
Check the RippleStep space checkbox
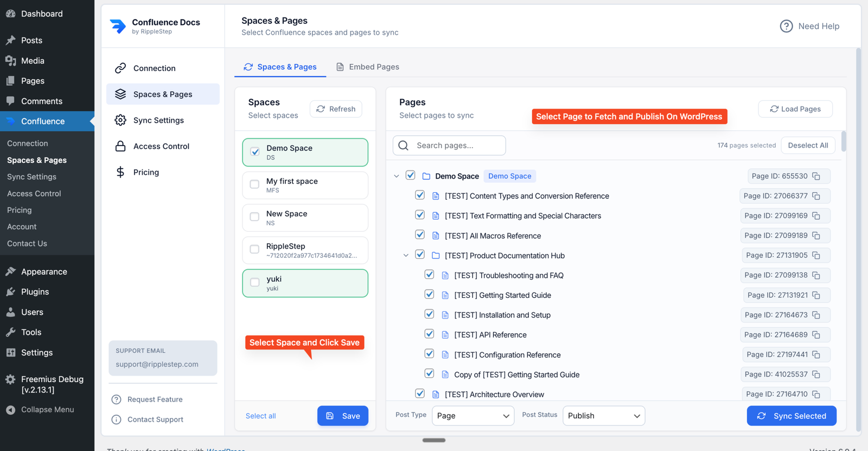point(254,249)
